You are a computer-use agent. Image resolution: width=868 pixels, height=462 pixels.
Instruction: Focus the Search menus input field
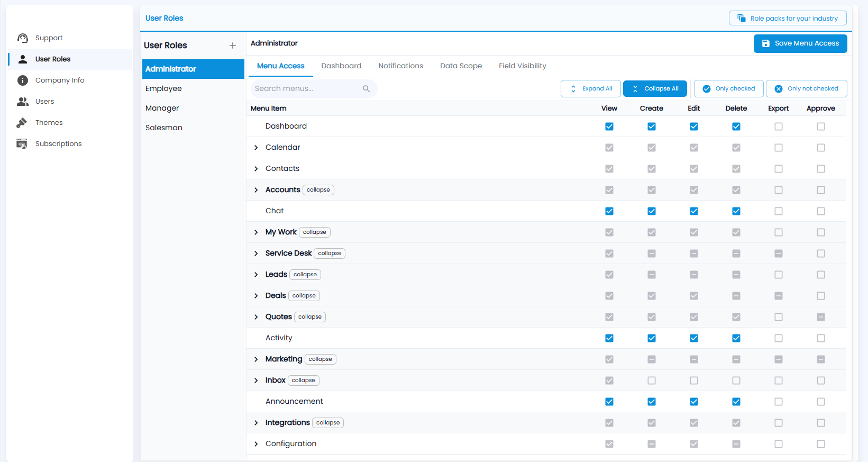point(314,89)
